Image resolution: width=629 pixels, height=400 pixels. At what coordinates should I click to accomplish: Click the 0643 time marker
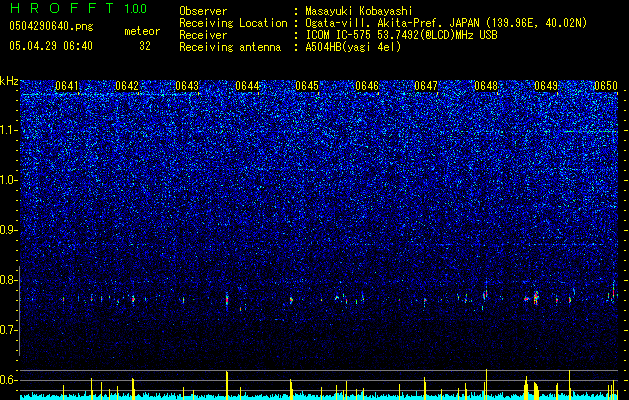[x=187, y=86]
